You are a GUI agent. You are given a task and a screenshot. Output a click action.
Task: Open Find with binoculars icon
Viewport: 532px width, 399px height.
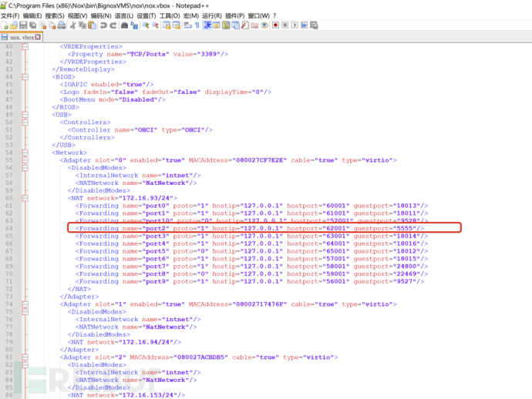tap(124, 25)
